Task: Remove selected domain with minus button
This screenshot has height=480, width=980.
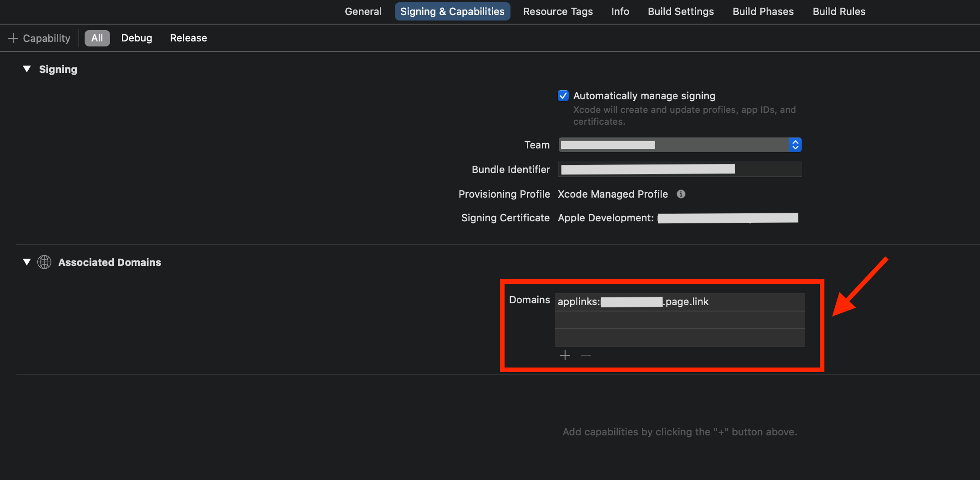Action: coord(586,355)
